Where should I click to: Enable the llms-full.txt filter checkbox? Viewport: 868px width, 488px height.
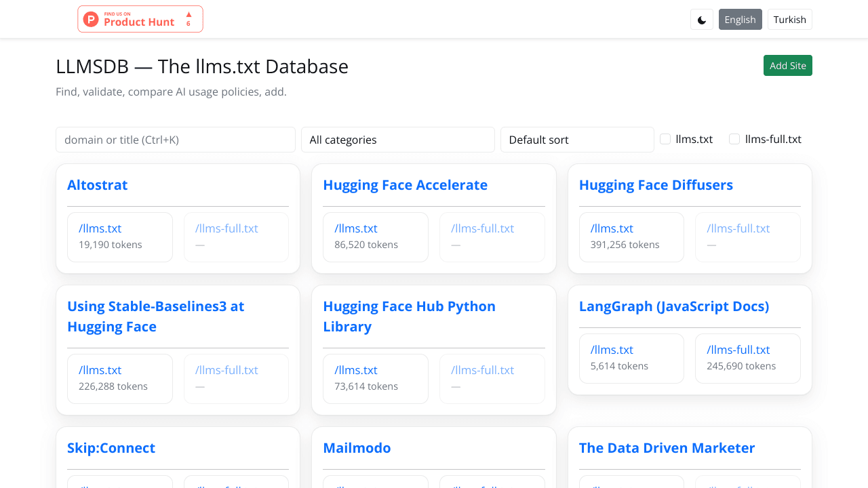pos(734,139)
